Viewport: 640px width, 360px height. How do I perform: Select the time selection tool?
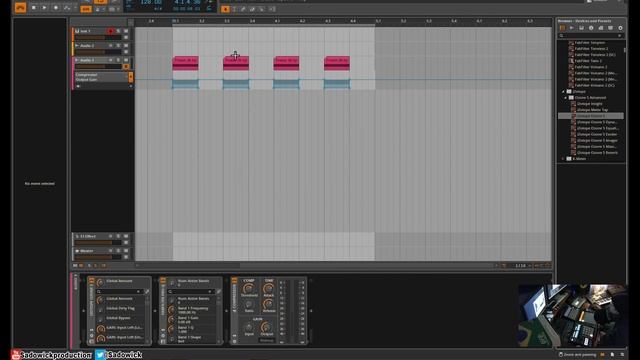(x=235, y=9)
